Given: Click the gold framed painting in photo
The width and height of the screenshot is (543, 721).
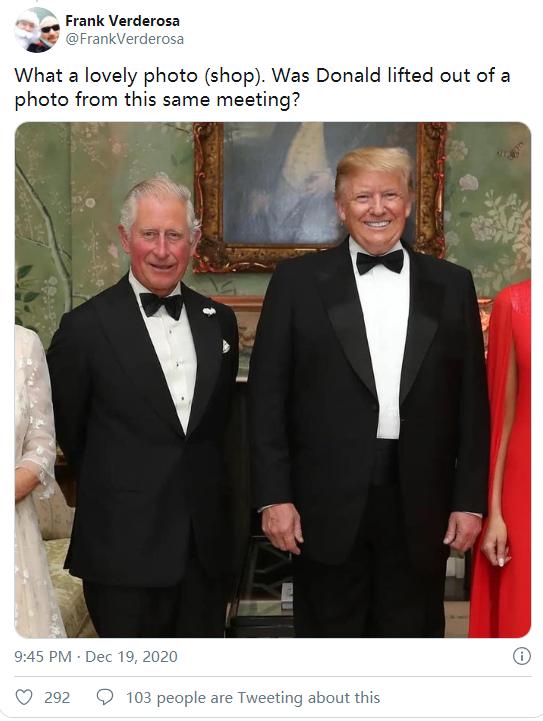Looking at the screenshot, I should [320, 196].
